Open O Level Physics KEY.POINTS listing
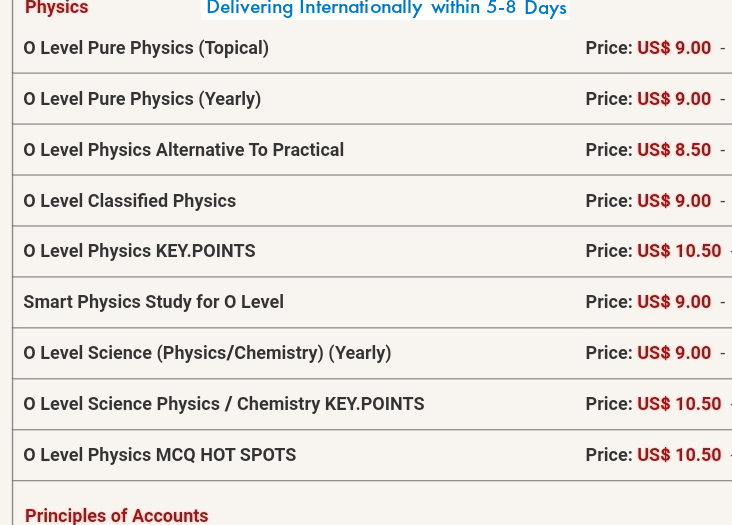Image resolution: width=732 pixels, height=525 pixels. [139, 251]
